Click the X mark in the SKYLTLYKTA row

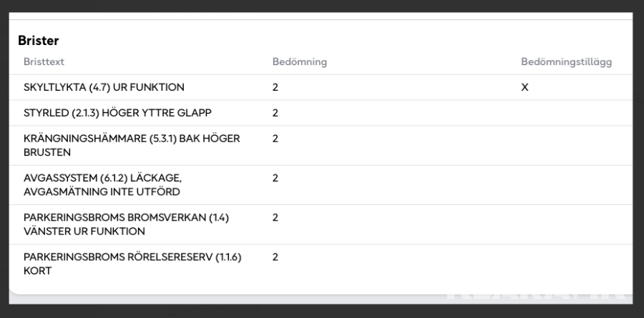(525, 87)
